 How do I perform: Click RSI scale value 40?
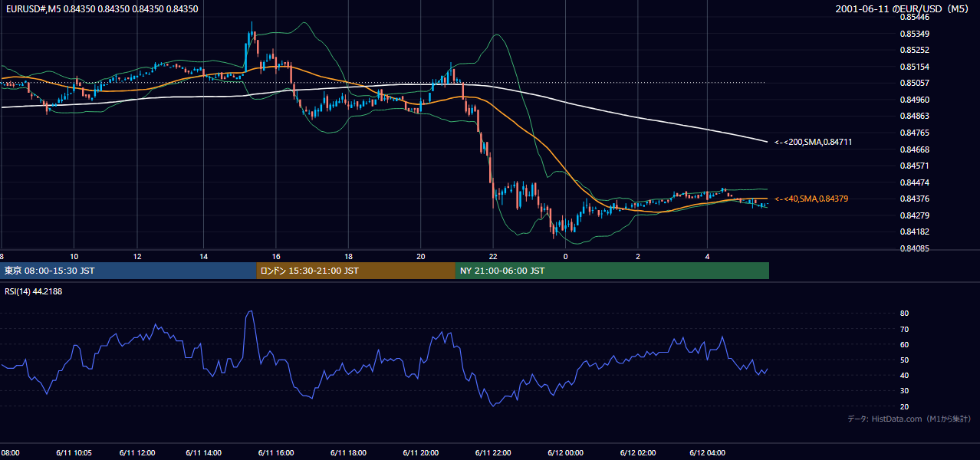coord(904,375)
